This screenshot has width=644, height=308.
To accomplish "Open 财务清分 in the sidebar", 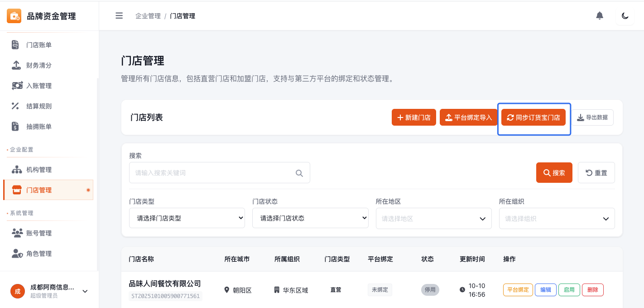I will [38, 65].
